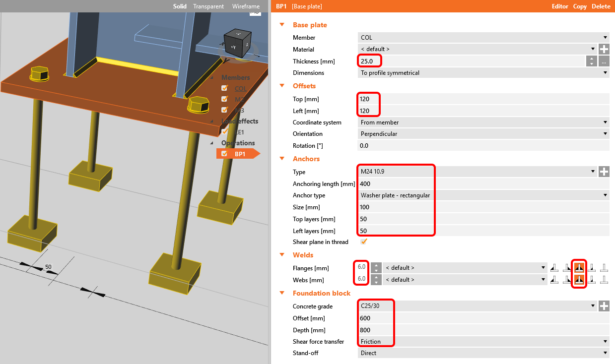615x364 pixels.
Task: Toggle the Shear plane in thread checkbox
Action: (364, 242)
